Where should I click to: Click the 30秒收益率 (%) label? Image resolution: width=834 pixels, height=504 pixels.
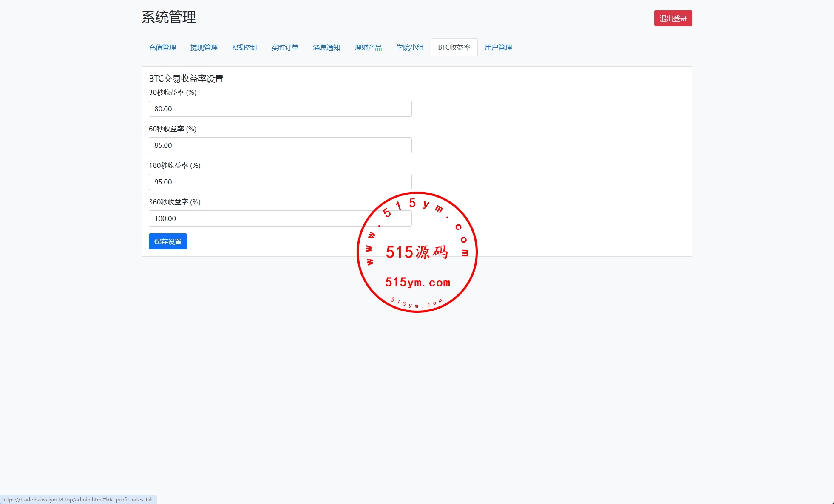[x=172, y=92]
